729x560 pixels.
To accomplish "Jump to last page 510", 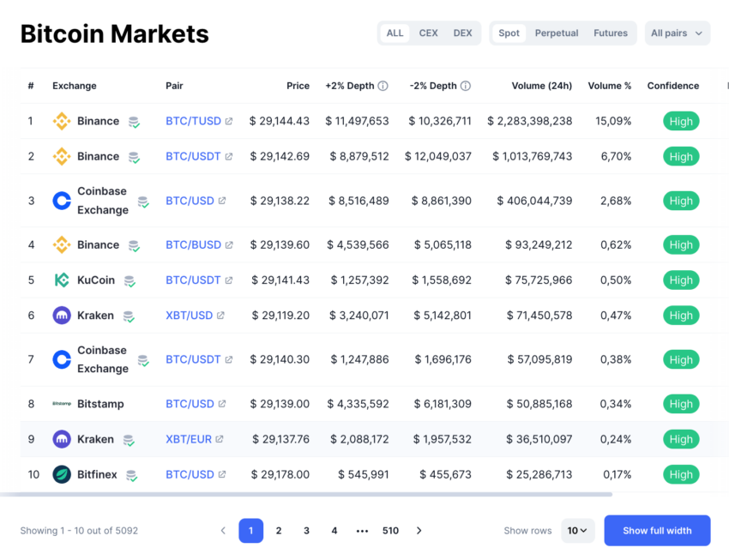I will click(390, 531).
